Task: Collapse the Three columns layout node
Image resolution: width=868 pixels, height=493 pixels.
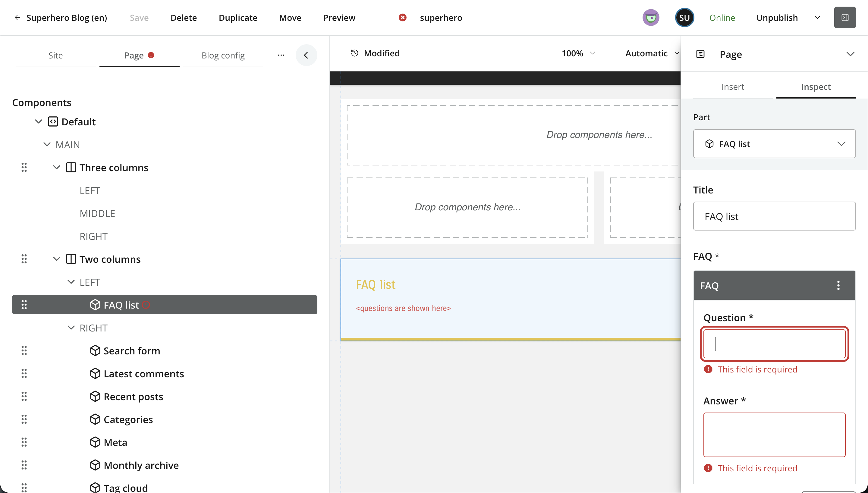Action: pos(57,167)
